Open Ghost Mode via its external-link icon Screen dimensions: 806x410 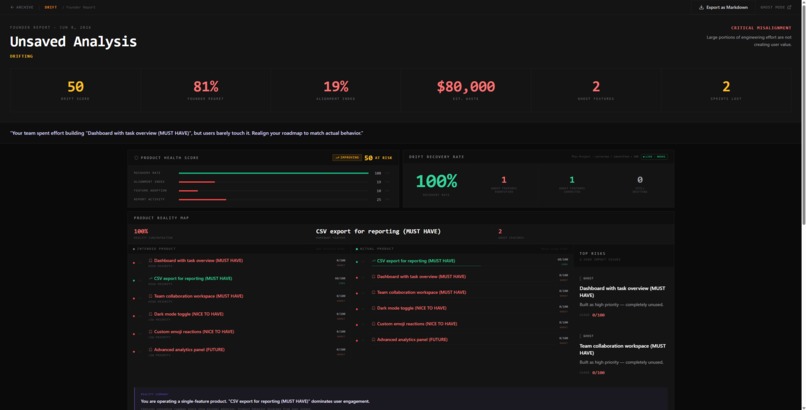789,7
